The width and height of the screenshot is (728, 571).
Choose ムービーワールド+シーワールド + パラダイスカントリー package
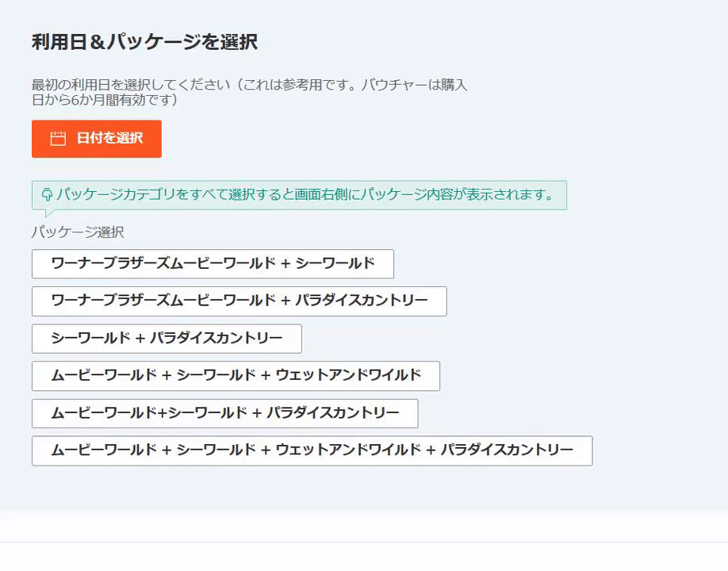[x=224, y=413]
